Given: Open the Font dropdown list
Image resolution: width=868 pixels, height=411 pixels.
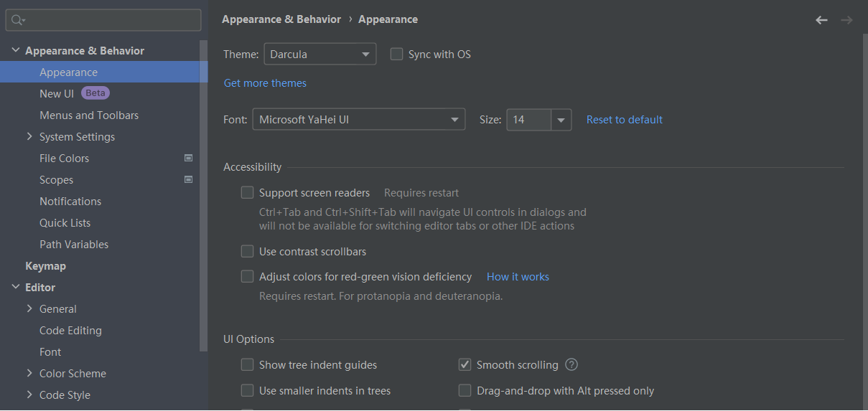Looking at the screenshot, I should (x=359, y=120).
